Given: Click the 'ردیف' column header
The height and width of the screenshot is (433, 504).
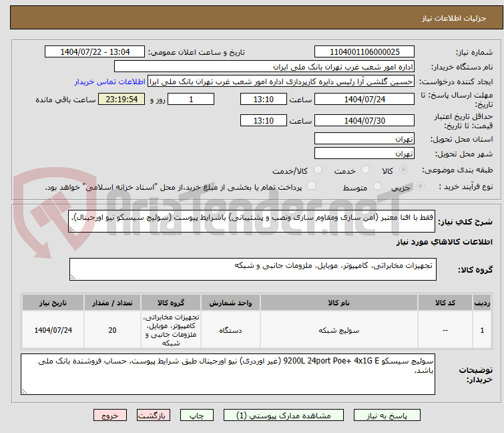Looking at the screenshot, I should click(482, 303).
